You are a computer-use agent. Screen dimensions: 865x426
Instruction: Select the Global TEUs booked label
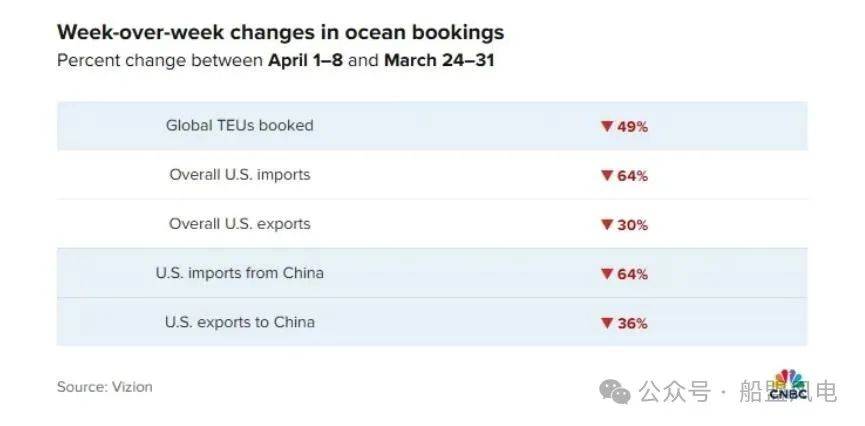click(x=239, y=125)
